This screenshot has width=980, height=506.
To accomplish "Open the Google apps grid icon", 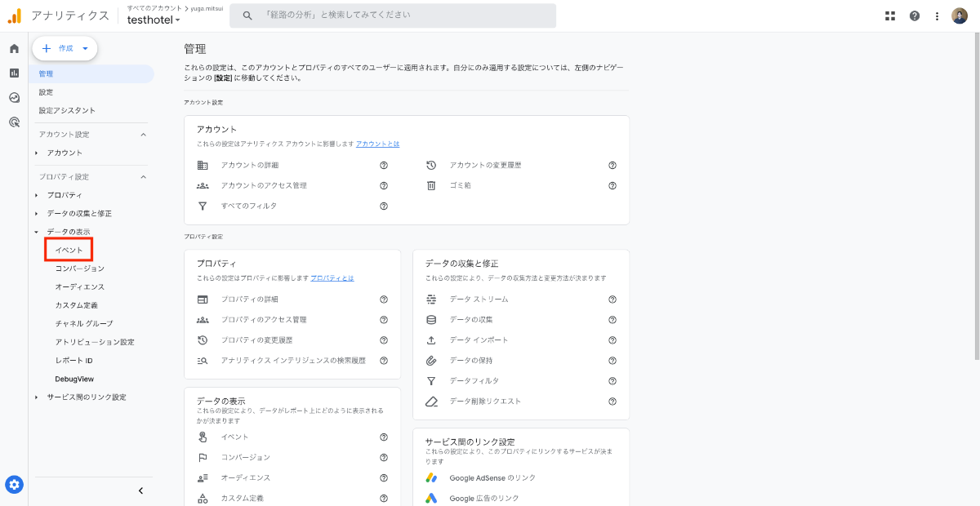I will [890, 16].
